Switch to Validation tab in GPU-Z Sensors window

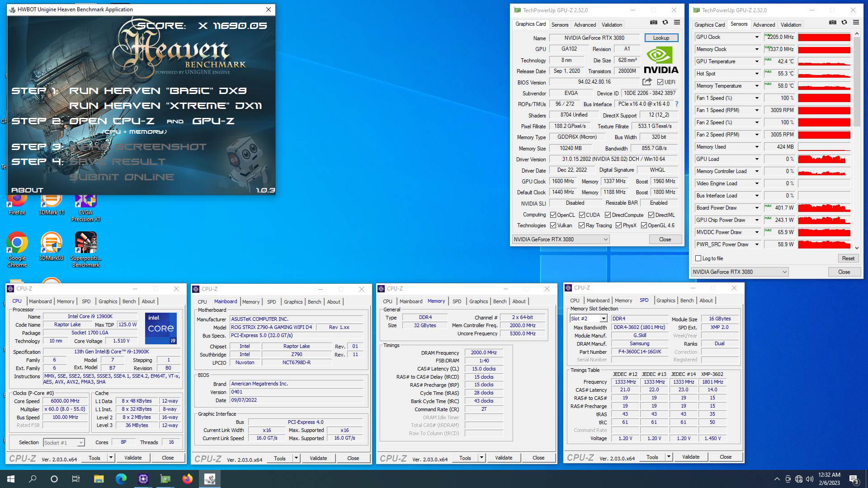click(x=791, y=25)
